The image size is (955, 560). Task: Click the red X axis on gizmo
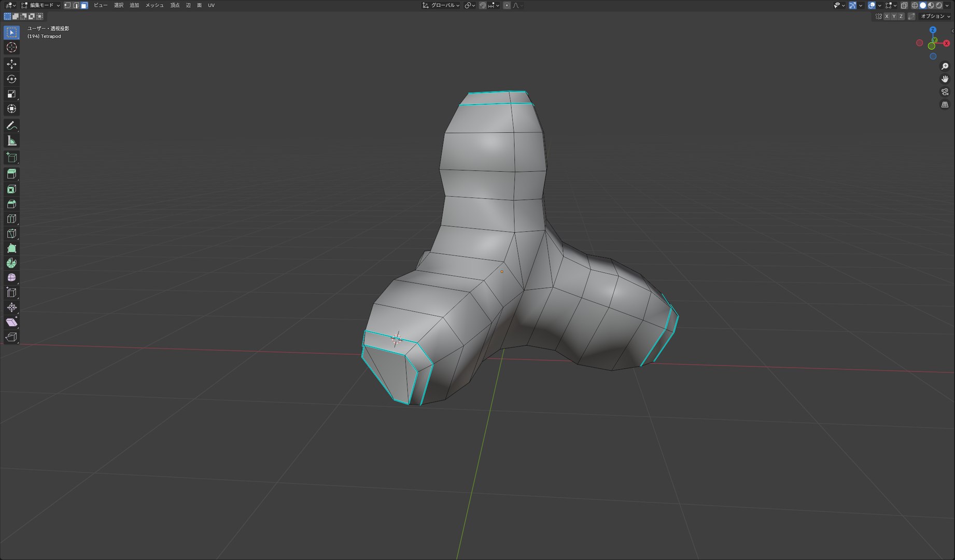tap(946, 43)
